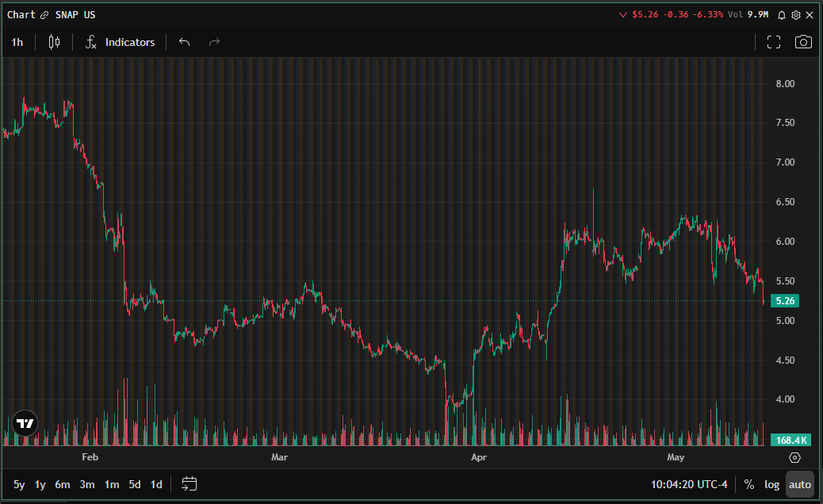Take a chart snapshot with camera icon
823x504 pixels.
pos(803,42)
